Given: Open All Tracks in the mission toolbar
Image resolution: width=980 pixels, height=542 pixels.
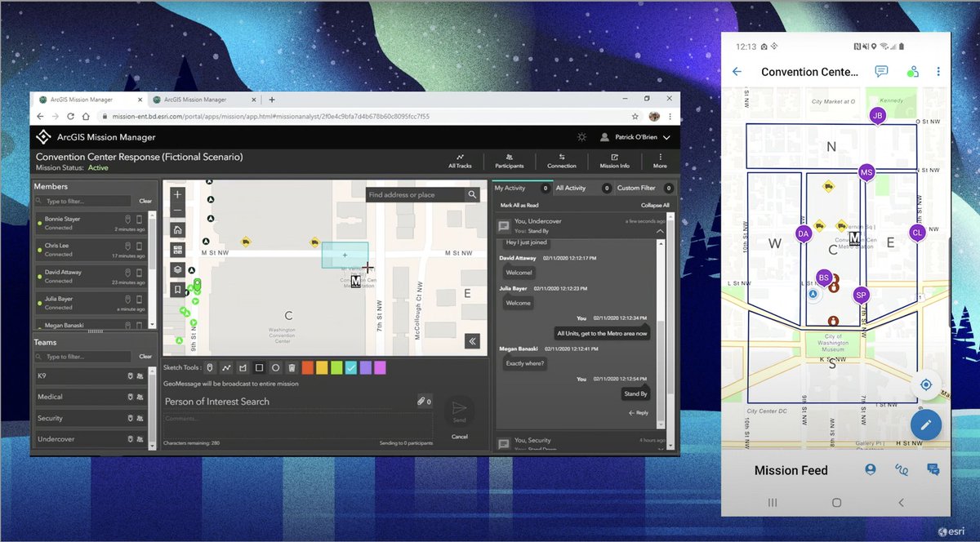Looking at the screenshot, I should [461, 160].
